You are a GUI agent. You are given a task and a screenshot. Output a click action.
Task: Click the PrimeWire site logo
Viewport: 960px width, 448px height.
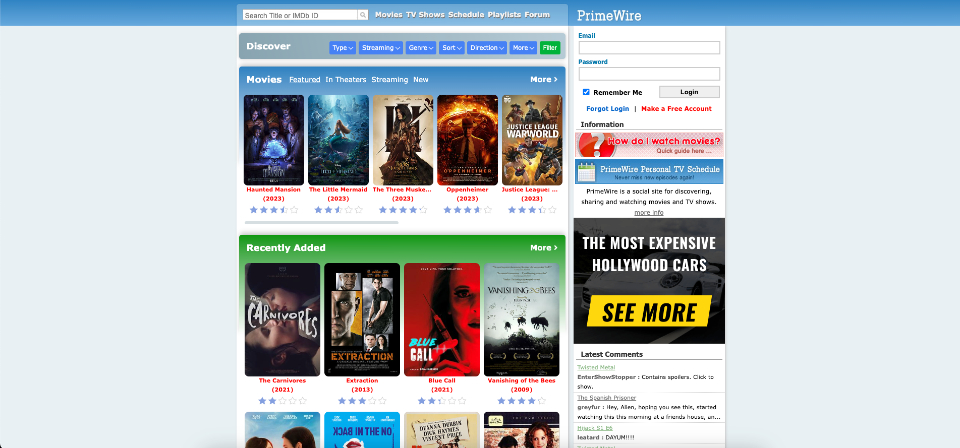pos(609,16)
